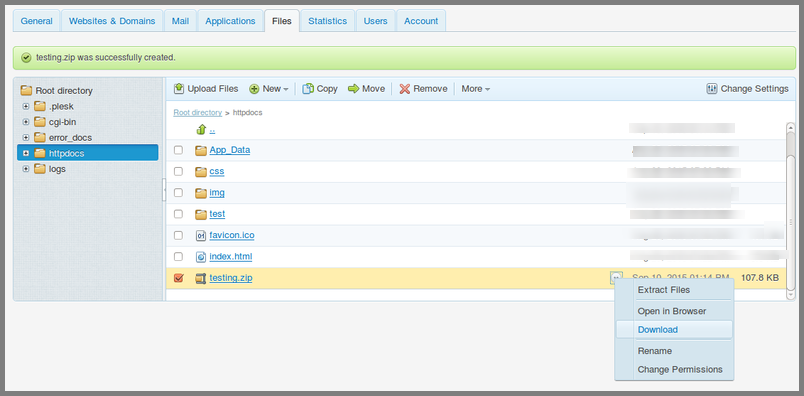Viewport: 804px width, 396px height.
Task: Click the red X Remove icon
Action: pos(405,89)
